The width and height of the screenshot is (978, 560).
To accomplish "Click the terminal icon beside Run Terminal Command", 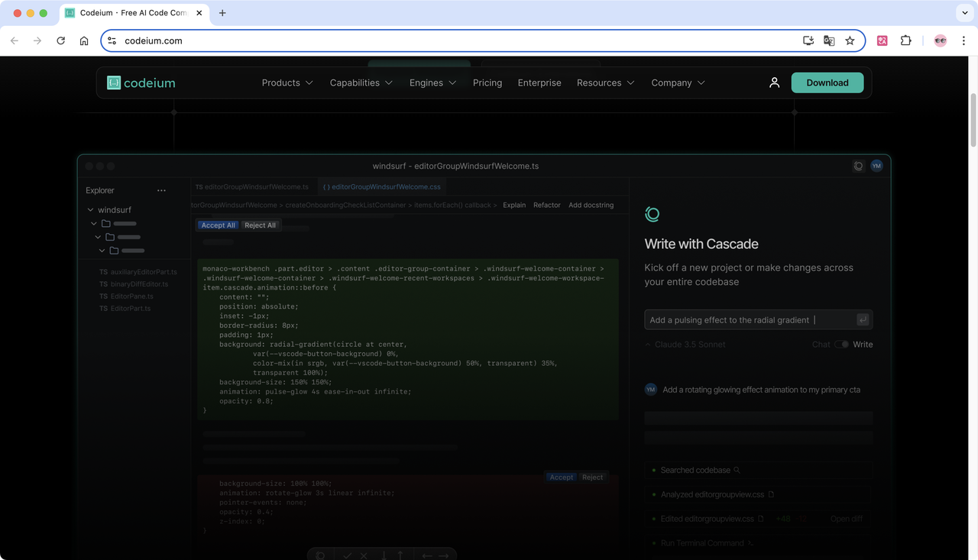I will (x=751, y=543).
